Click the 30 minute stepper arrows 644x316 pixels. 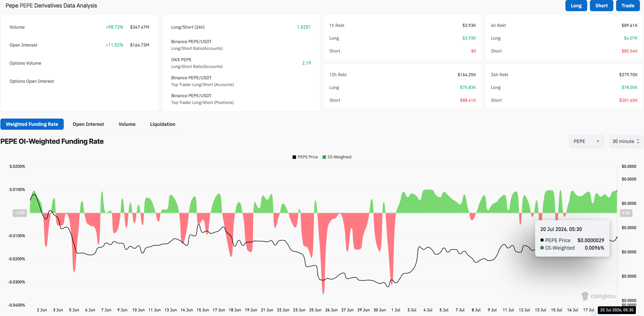click(638, 141)
